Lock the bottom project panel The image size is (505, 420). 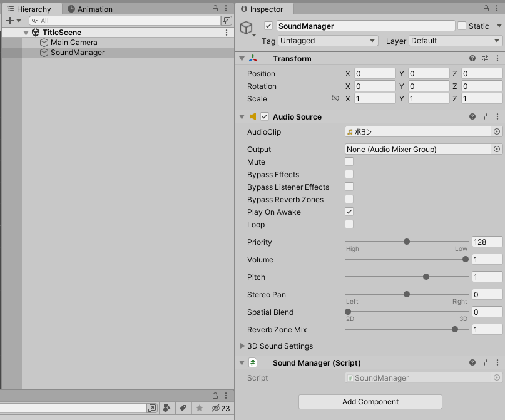point(215,395)
